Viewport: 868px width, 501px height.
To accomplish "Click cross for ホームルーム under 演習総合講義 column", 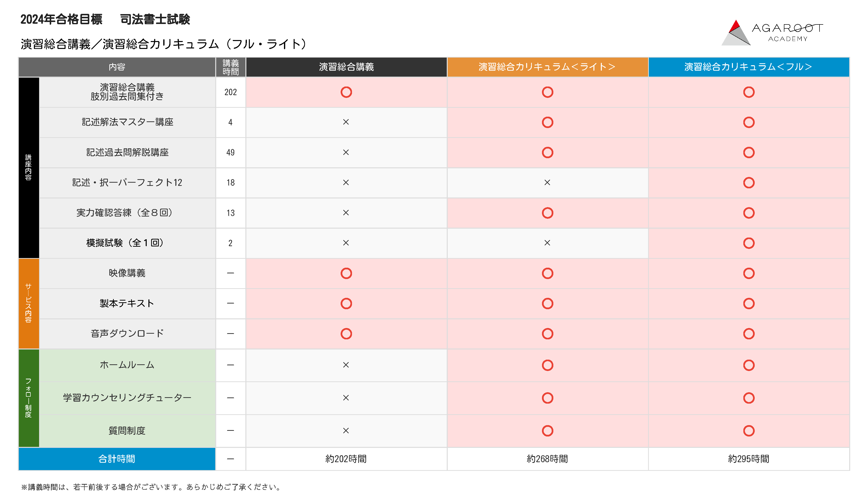I will [346, 365].
